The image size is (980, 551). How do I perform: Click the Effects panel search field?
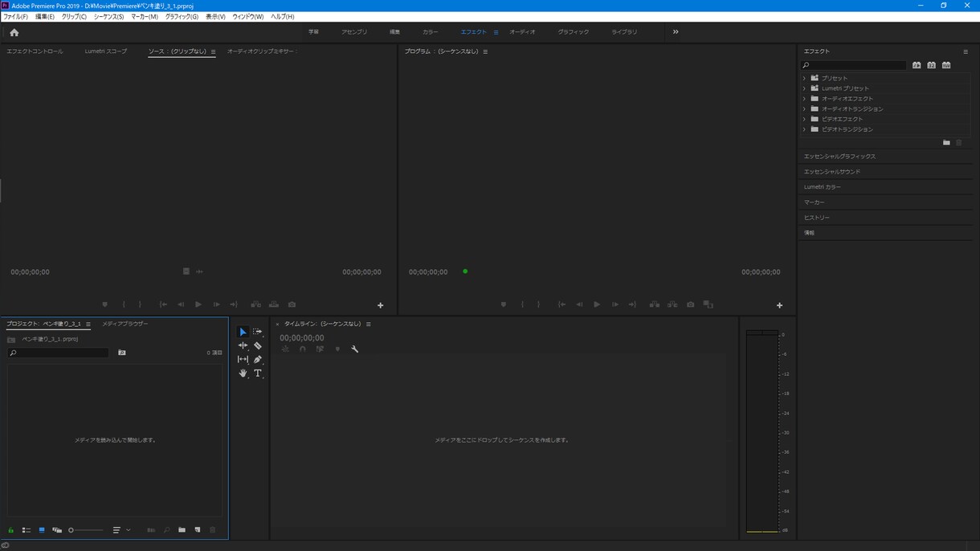click(x=854, y=65)
